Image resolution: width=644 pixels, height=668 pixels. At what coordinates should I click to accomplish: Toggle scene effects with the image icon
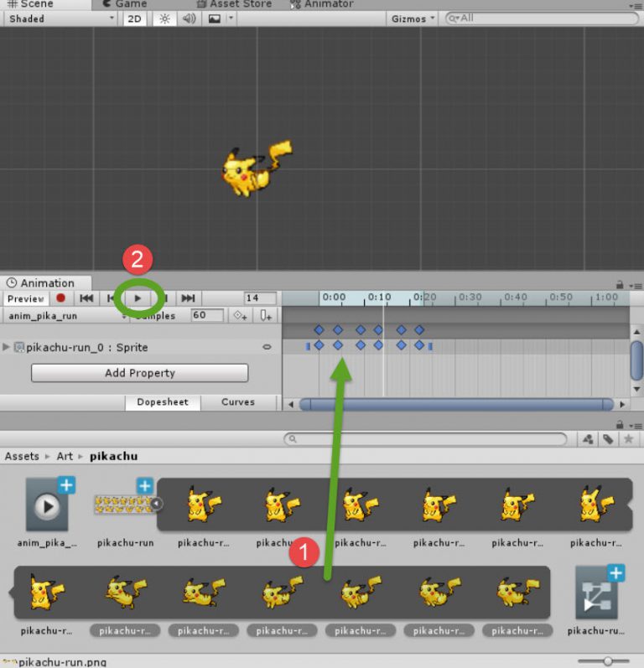click(x=214, y=18)
